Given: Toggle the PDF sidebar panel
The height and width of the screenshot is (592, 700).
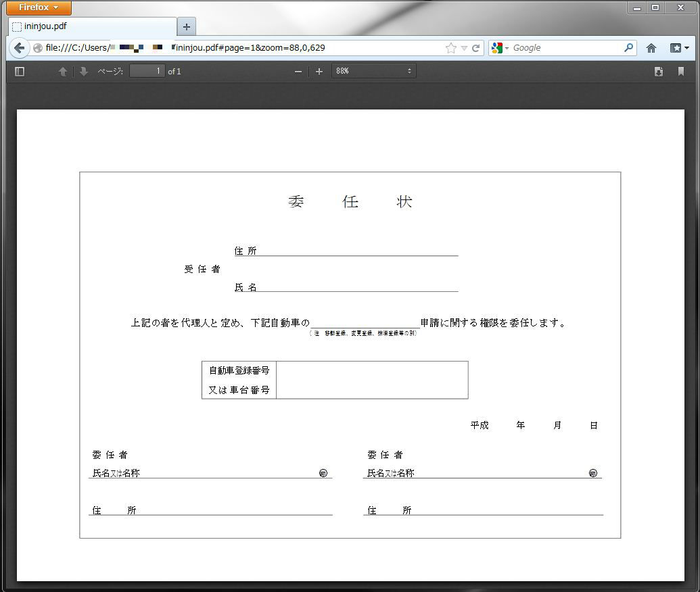Looking at the screenshot, I should tap(20, 72).
